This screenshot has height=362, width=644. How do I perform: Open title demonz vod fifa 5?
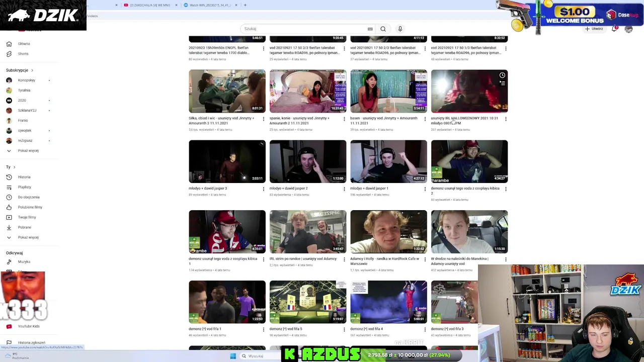[x=285, y=329]
